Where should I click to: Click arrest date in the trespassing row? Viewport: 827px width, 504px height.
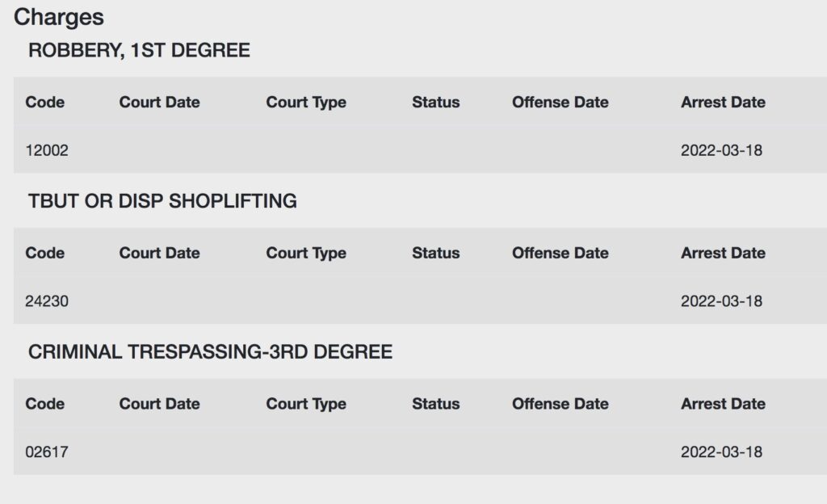click(x=721, y=452)
